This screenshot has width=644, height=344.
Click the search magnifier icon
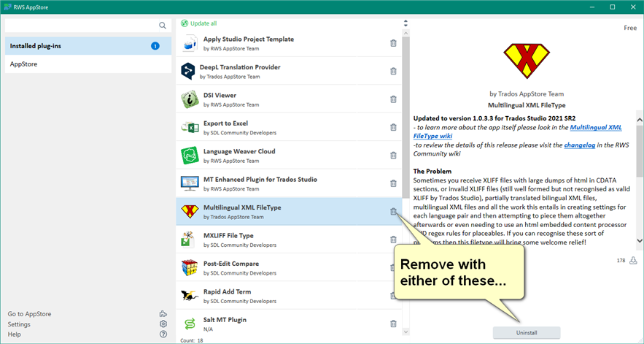[x=163, y=26]
